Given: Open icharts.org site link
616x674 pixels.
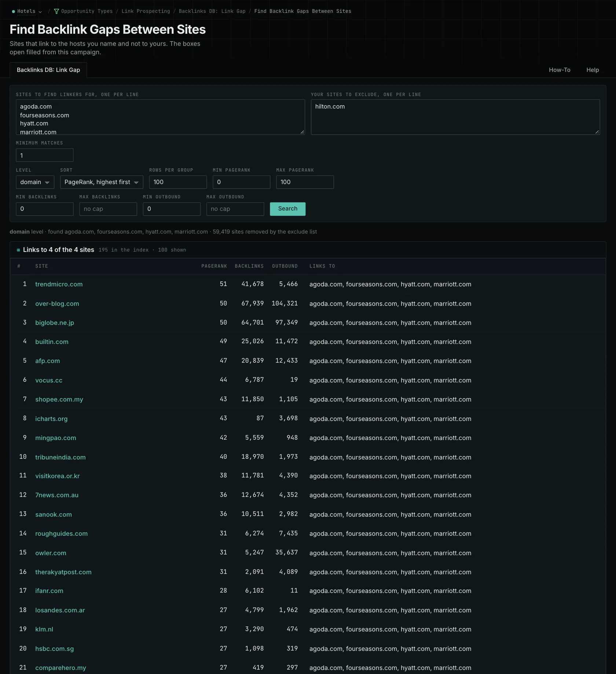Looking at the screenshot, I should 51,419.
